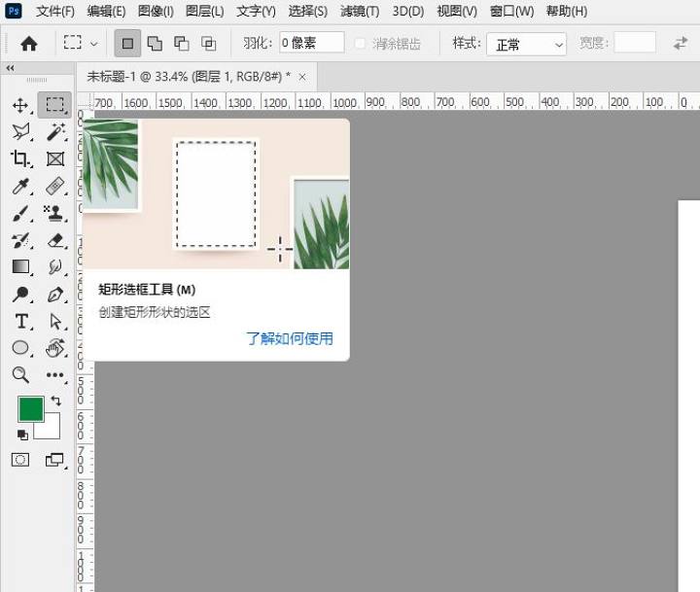
Task: Select the Brush tool
Action: coord(20,214)
